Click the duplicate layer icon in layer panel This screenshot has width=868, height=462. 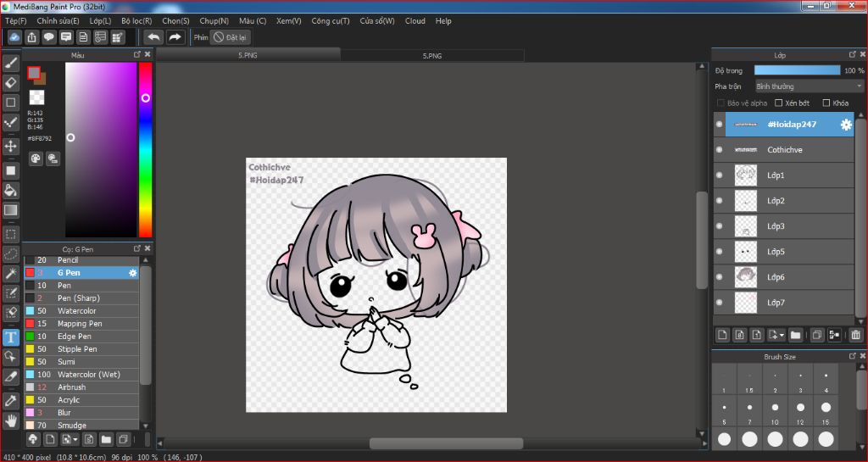point(817,335)
